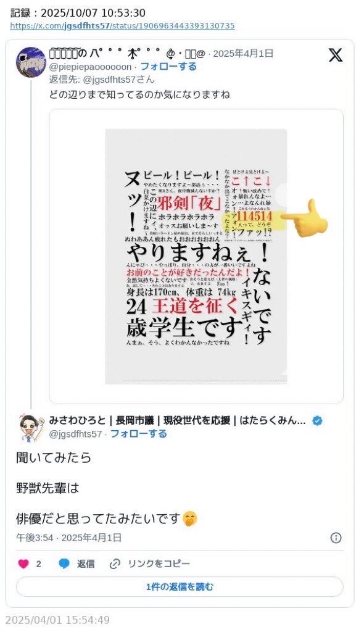
Task: Click the heart like icon
Action: tap(23, 563)
